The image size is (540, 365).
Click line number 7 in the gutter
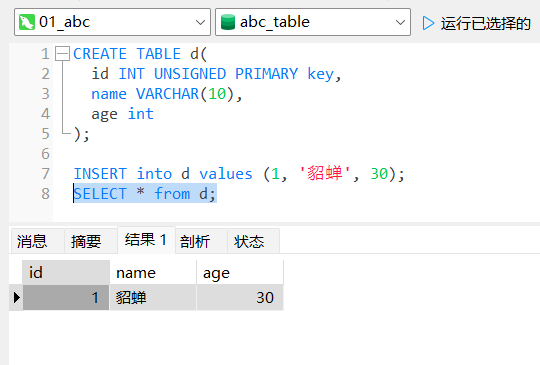[45, 174]
